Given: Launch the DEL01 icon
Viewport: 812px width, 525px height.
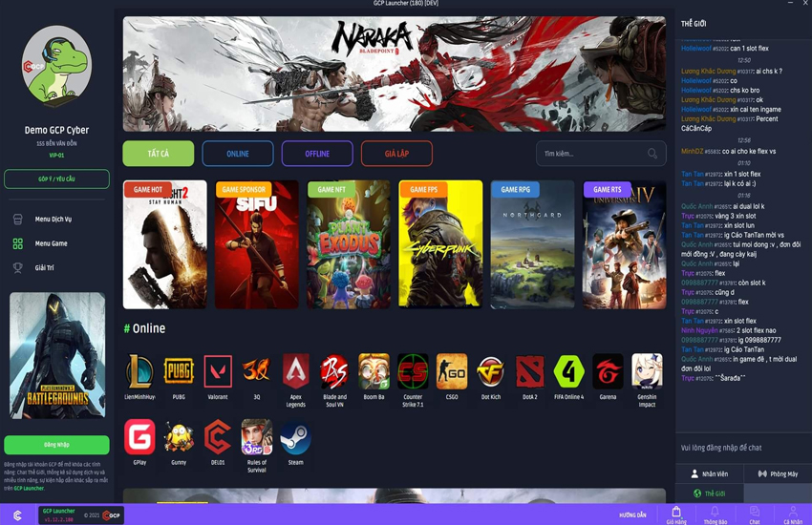Looking at the screenshot, I should [x=218, y=437].
